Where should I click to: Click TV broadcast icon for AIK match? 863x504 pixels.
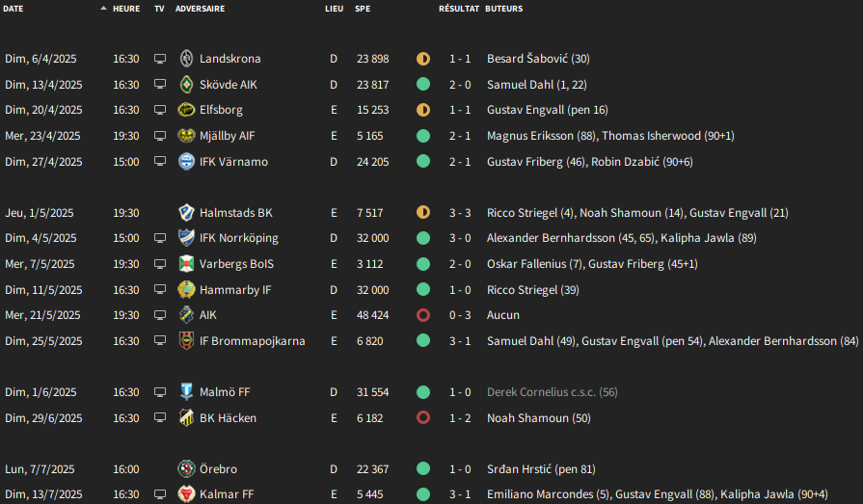tap(160, 315)
